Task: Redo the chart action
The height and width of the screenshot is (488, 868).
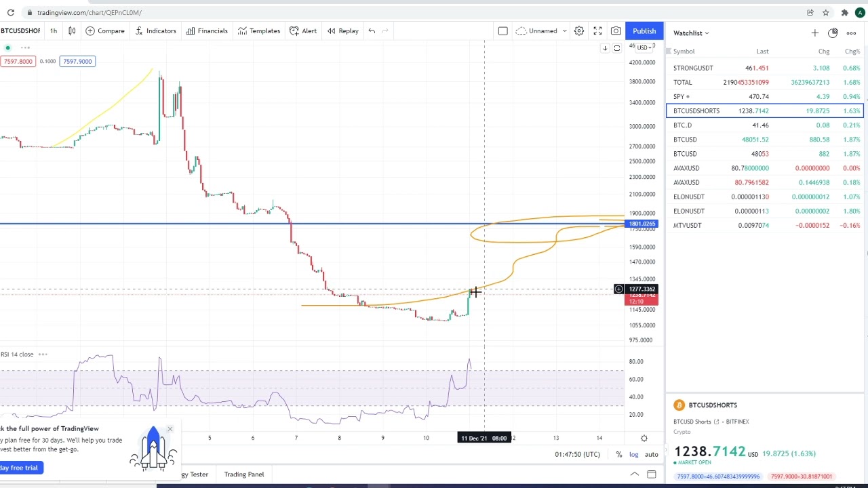Action: (x=385, y=30)
